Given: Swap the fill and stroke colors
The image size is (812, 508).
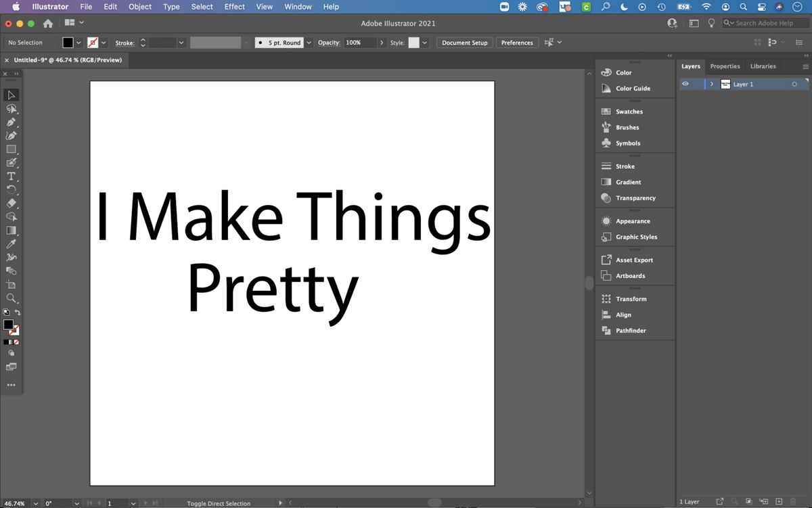Looking at the screenshot, I should (x=19, y=312).
